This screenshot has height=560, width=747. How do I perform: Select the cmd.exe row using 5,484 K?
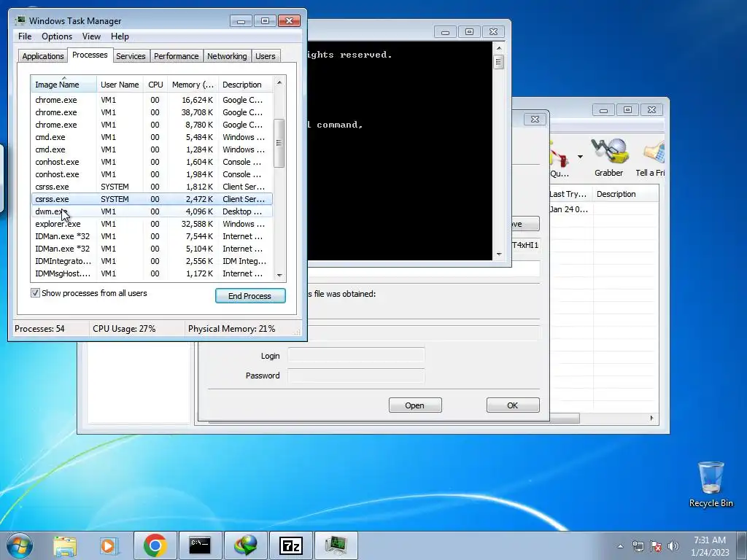pos(152,137)
